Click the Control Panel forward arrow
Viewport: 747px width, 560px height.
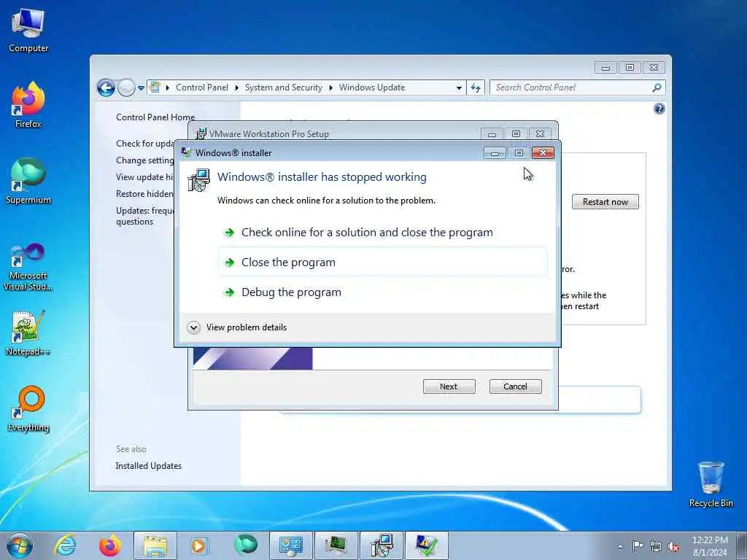click(126, 87)
